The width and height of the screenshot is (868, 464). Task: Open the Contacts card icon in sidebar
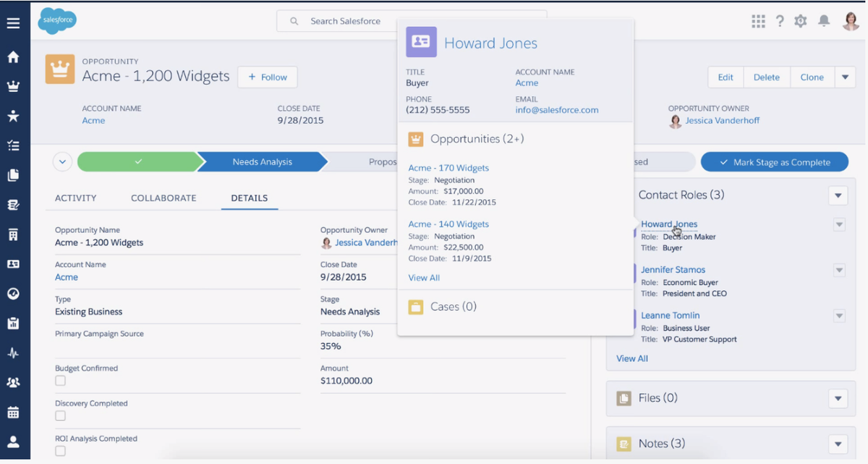[x=13, y=264]
